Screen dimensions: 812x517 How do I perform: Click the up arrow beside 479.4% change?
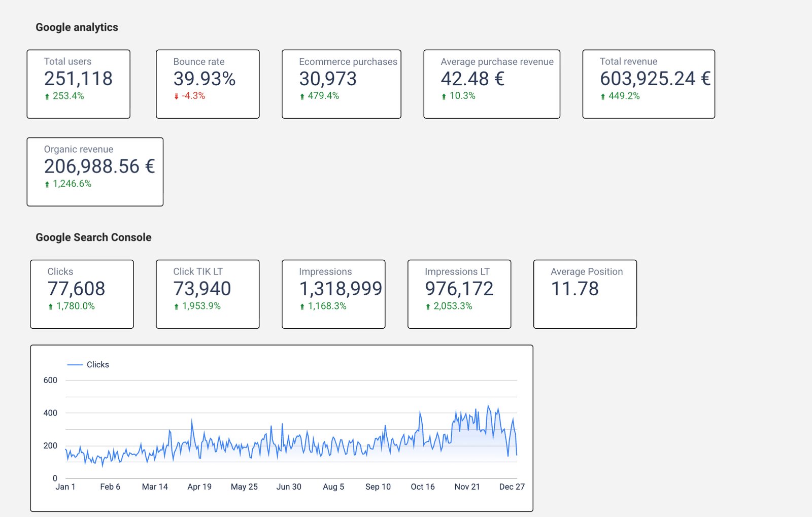pos(302,96)
